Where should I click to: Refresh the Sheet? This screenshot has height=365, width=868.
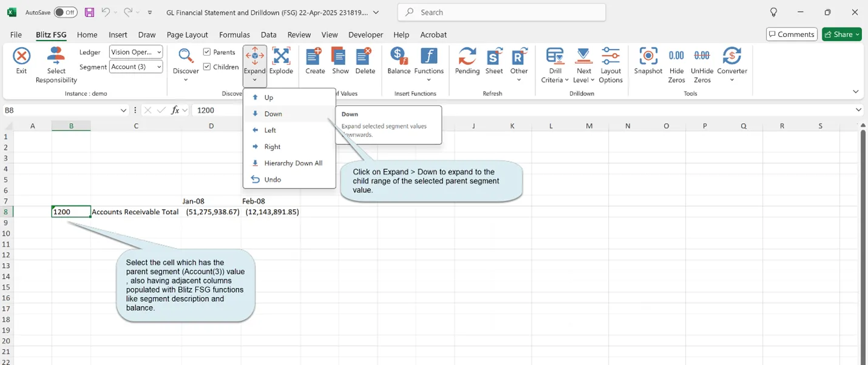point(494,61)
